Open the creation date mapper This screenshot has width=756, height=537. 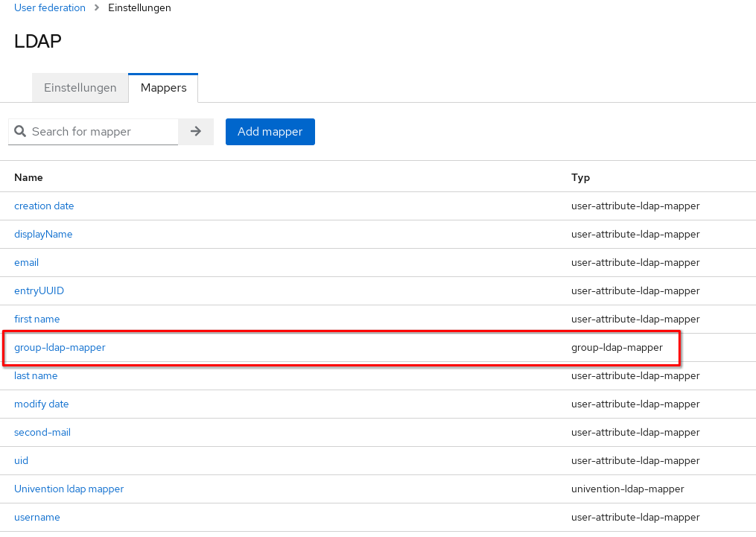coord(44,206)
